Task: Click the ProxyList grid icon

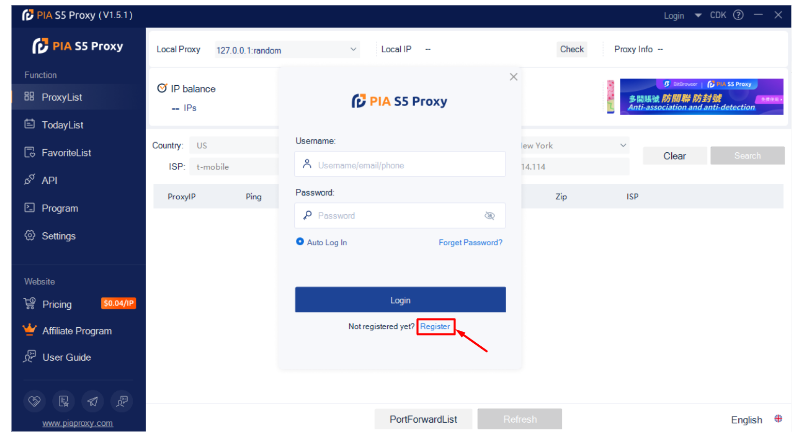Action: click(x=29, y=97)
